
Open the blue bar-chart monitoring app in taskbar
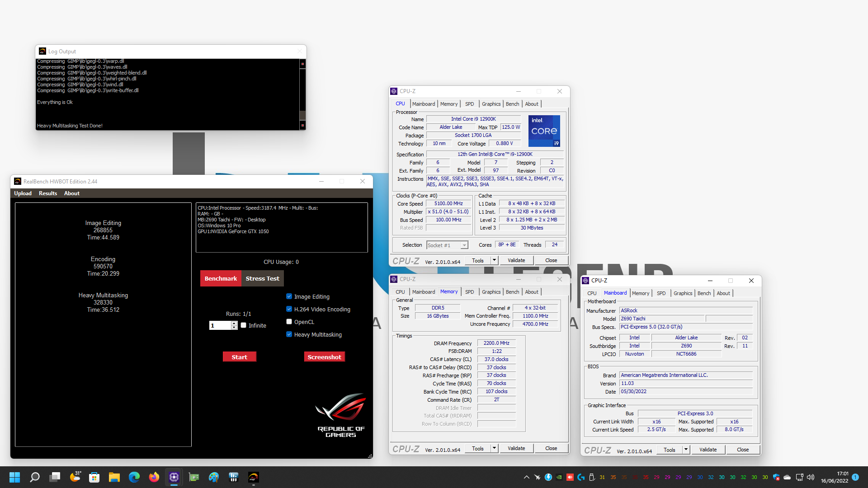coord(234,477)
